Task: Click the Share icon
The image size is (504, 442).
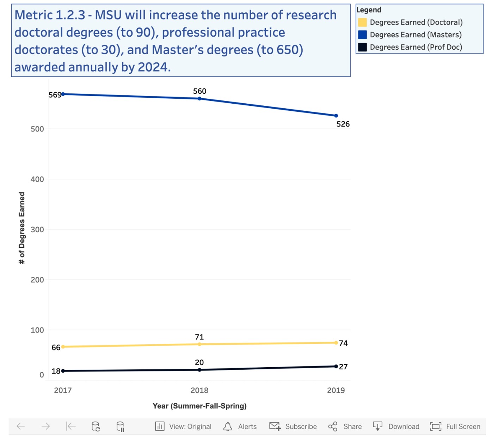Action: click(333, 426)
